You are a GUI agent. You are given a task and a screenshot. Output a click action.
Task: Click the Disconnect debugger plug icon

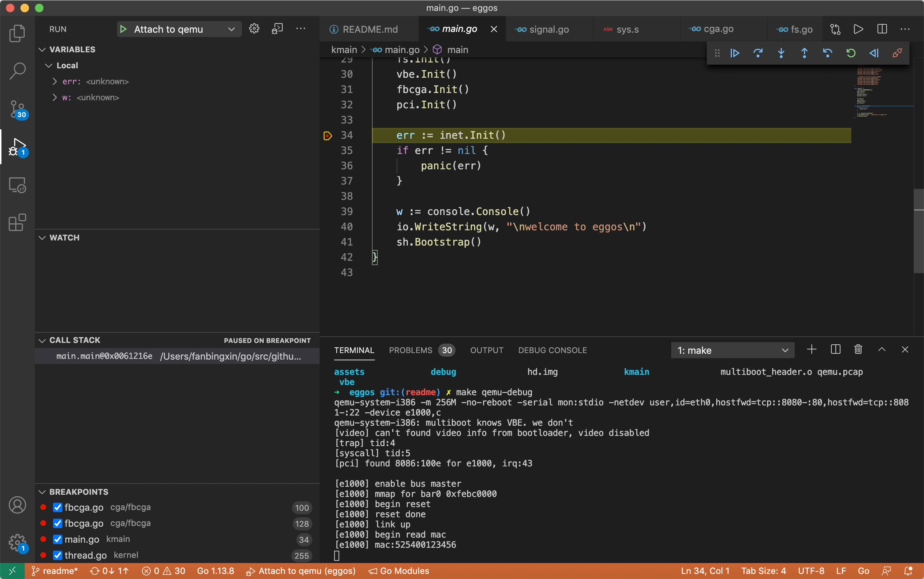point(897,53)
